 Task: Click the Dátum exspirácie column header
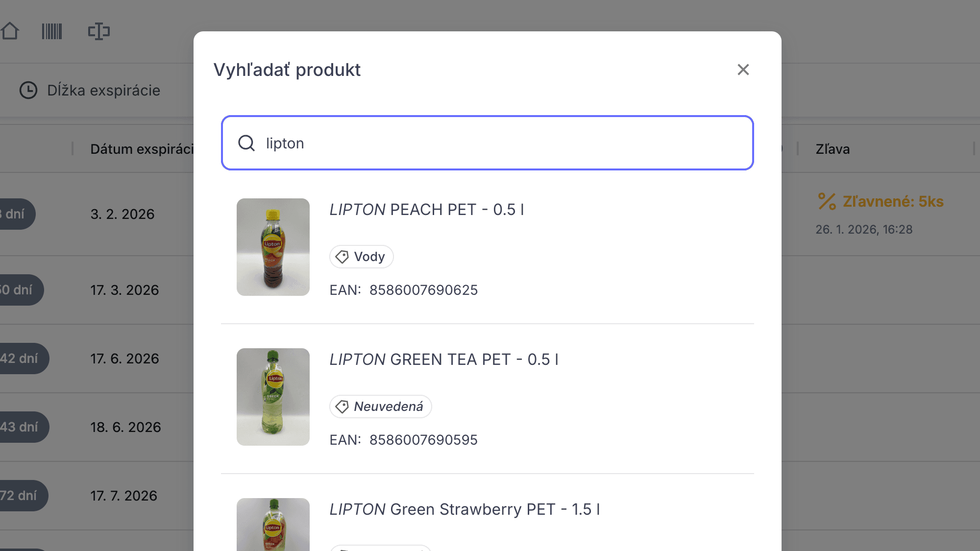[x=142, y=149]
